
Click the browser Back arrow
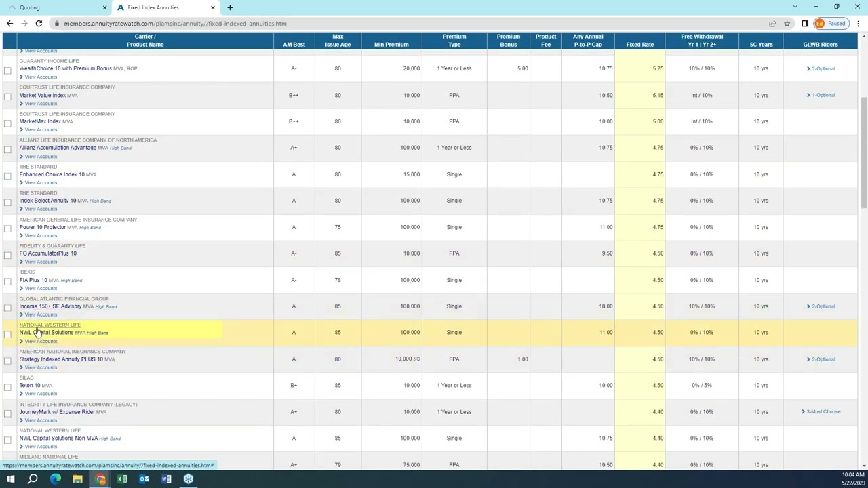(9, 24)
